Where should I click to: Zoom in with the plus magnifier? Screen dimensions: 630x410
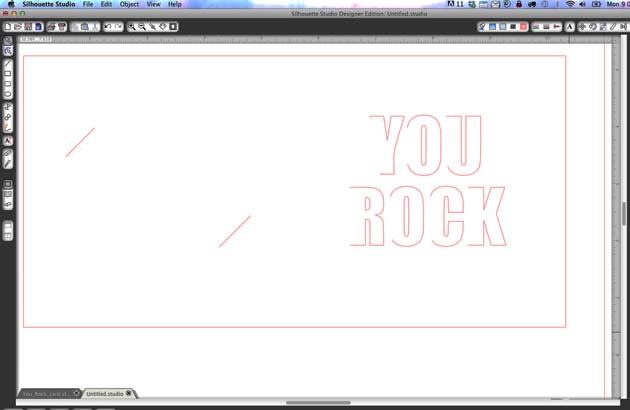click(132, 27)
